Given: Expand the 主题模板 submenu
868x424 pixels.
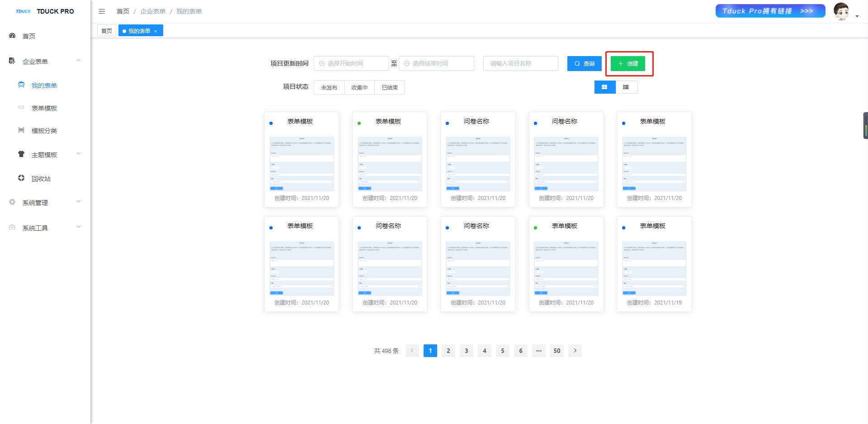Looking at the screenshot, I should (79, 154).
